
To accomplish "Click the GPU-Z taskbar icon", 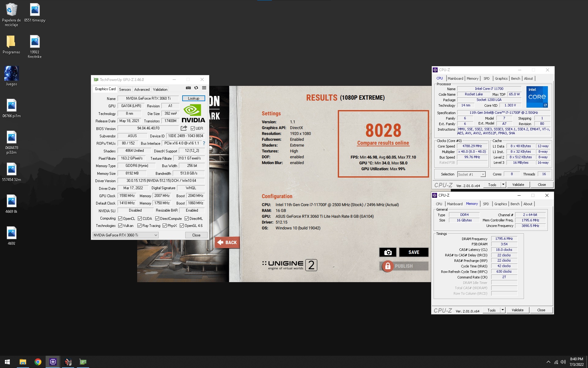I will 83,362.
